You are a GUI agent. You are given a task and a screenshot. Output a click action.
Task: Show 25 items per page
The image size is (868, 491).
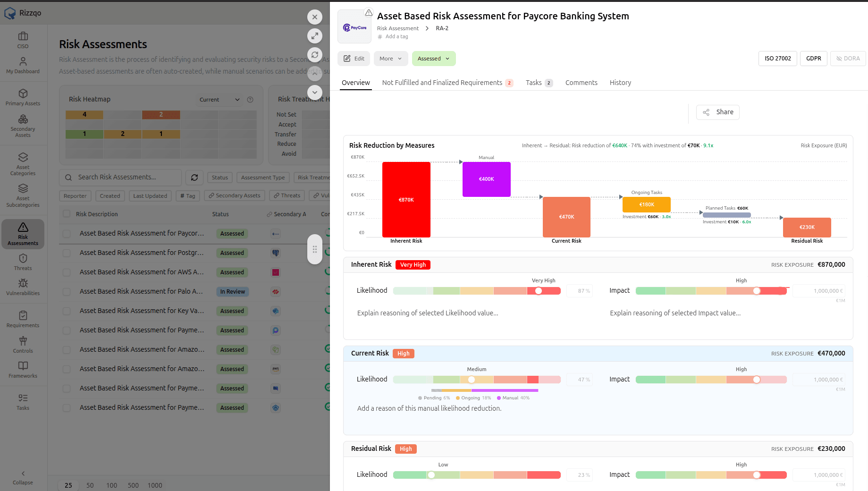(68, 485)
